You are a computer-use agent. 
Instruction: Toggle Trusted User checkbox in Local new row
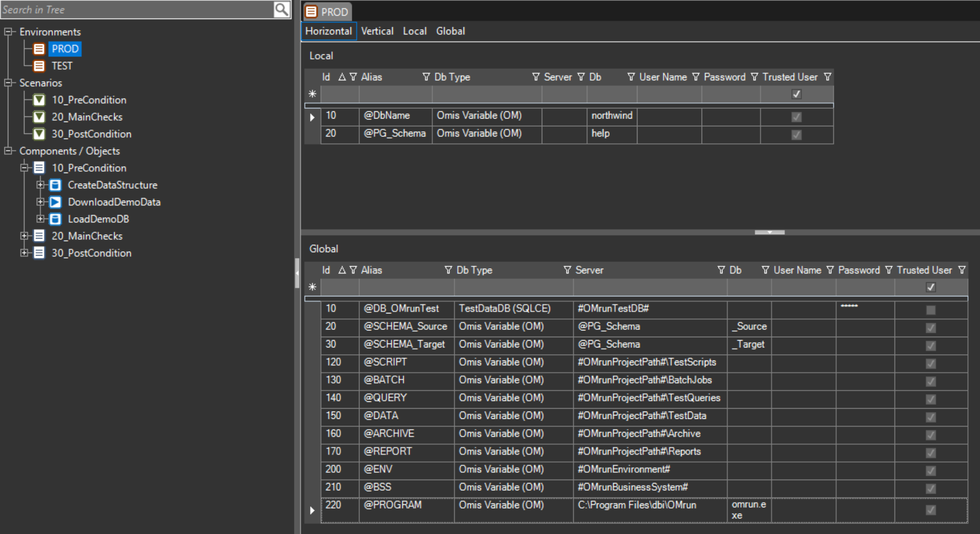[796, 94]
